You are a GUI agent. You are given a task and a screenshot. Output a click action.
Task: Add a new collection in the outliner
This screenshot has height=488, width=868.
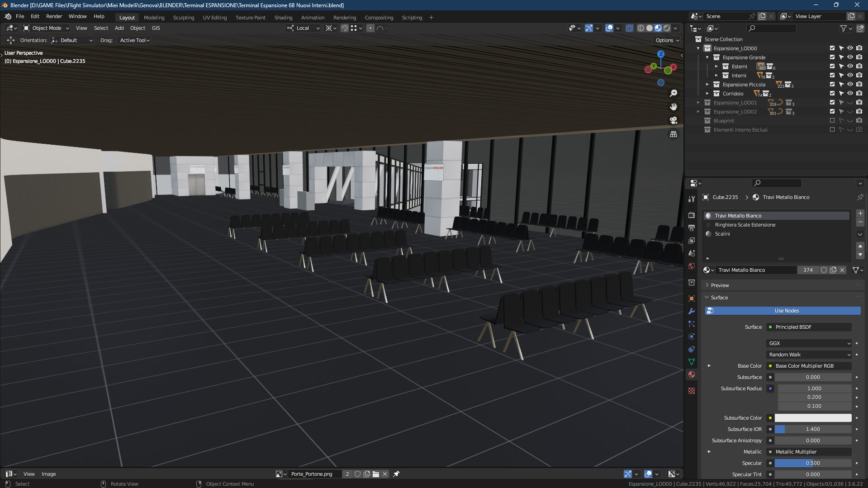pos(860,28)
